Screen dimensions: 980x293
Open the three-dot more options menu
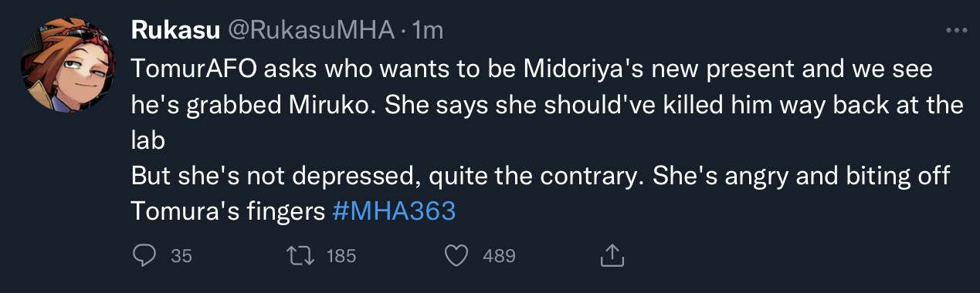coord(956,31)
